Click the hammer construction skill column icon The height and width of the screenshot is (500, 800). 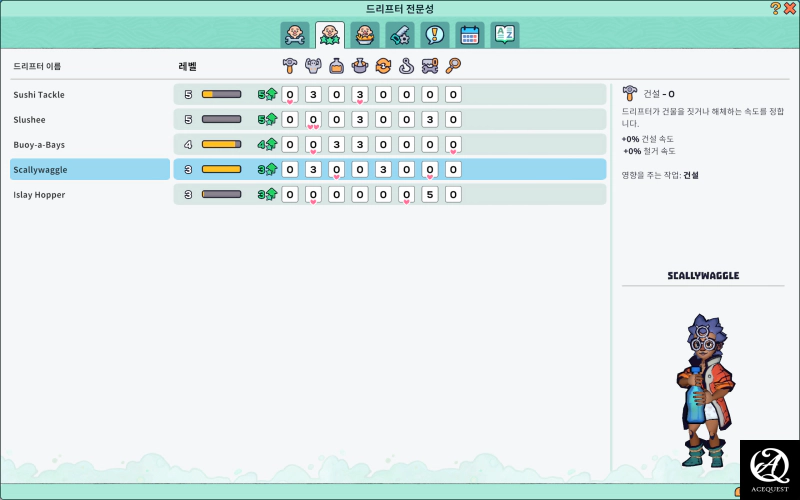[x=290, y=66]
